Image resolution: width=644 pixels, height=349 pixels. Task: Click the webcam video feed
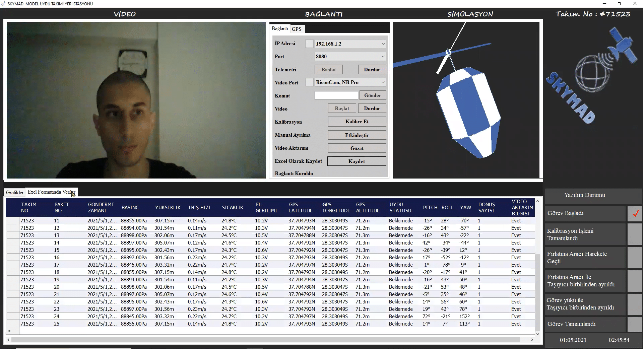(136, 100)
